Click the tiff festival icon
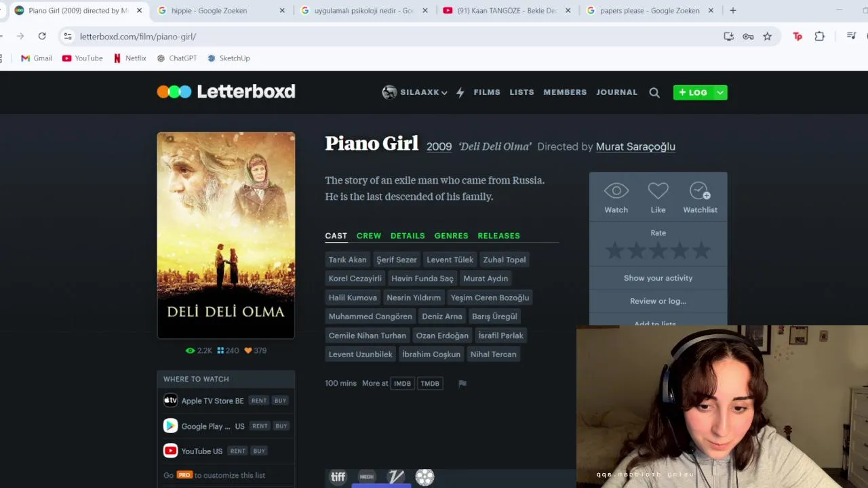 pyautogui.click(x=338, y=477)
